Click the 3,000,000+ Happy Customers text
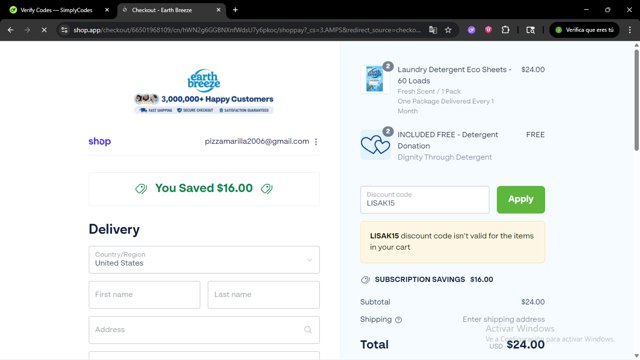640x360 pixels. pyautogui.click(x=217, y=99)
